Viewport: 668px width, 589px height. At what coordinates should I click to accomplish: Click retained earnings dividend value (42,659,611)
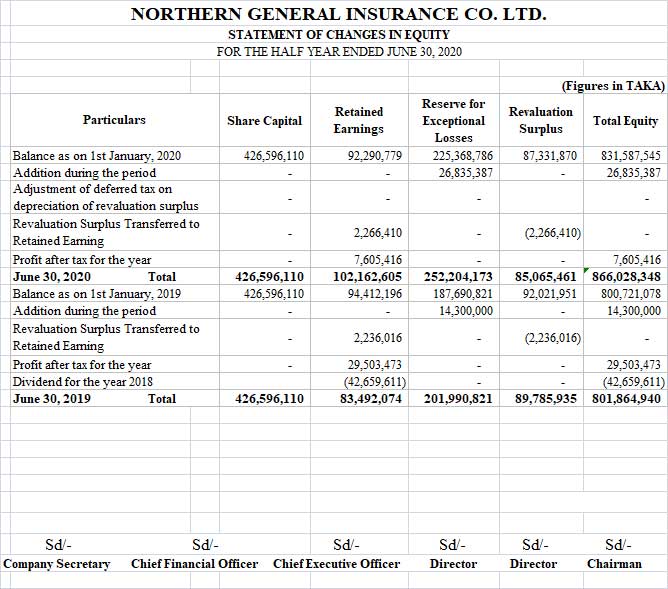(375, 382)
